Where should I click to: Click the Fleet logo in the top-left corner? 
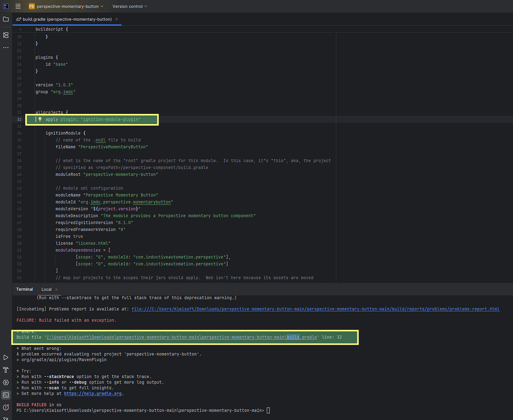pos(5,6)
